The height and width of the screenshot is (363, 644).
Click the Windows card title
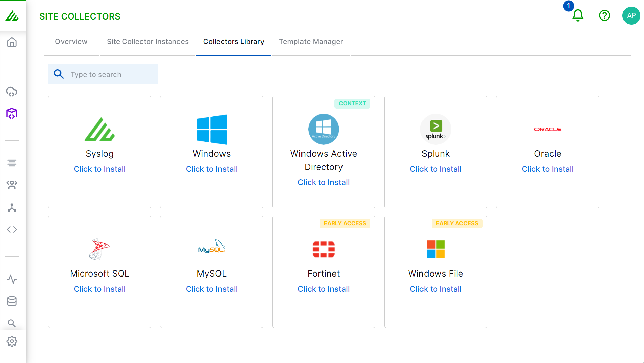pyautogui.click(x=211, y=154)
